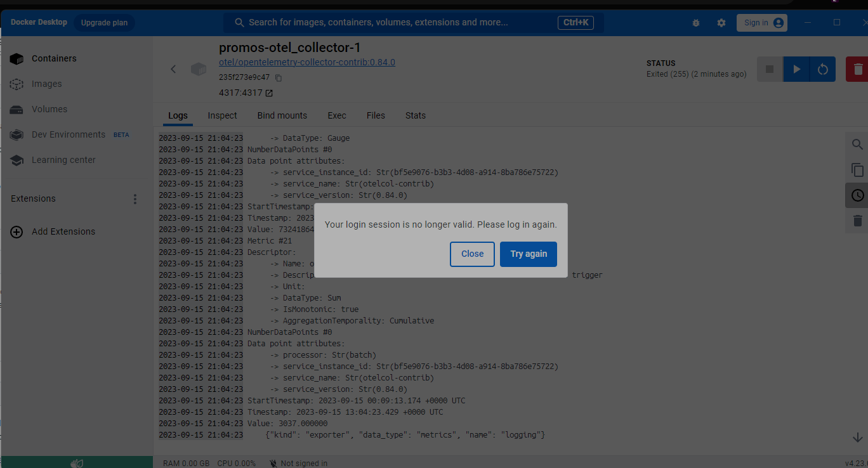This screenshot has height=468, width=868.
Task: Open the Stats tab
Action: [415, 115]
